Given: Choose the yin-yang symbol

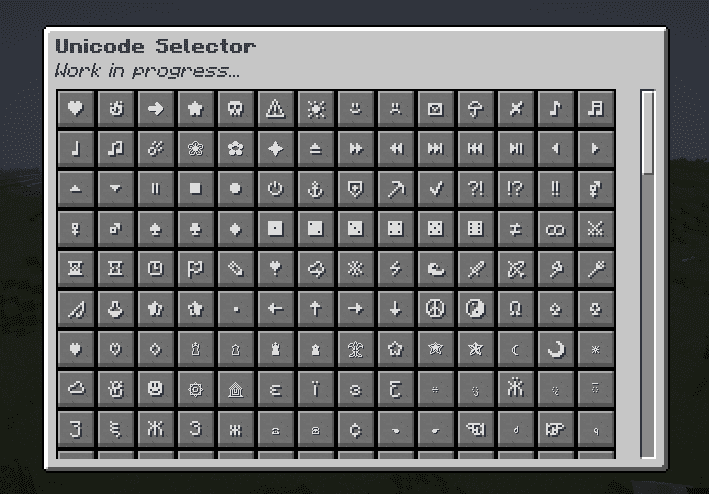Looking at the screenshot, I should 475,308.
